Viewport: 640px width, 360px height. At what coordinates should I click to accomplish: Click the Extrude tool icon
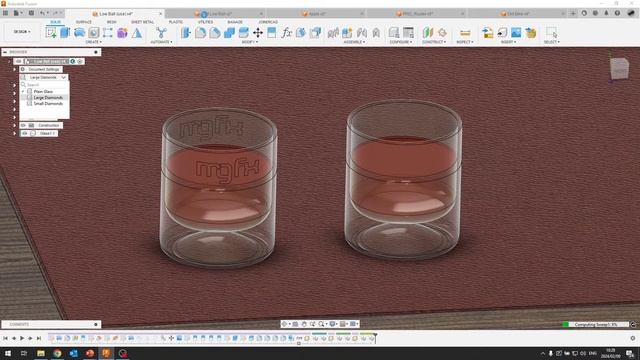pyautogui.click(x=65, y=33)
